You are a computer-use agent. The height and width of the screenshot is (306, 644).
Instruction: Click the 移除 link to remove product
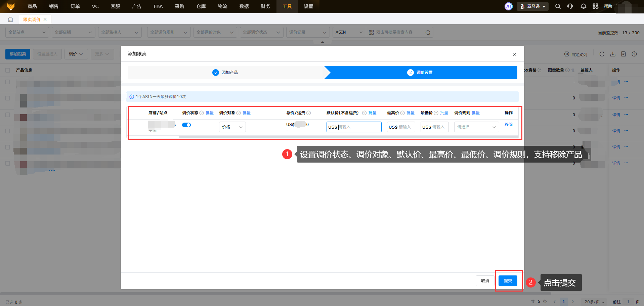coord(508,125)
